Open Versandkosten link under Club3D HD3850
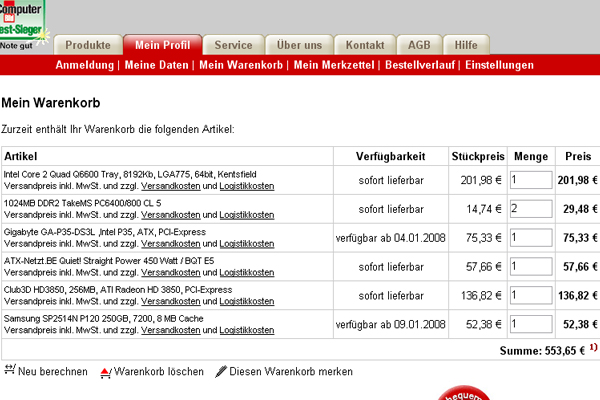Screen dimensions: 600x400 coord(171,302)
